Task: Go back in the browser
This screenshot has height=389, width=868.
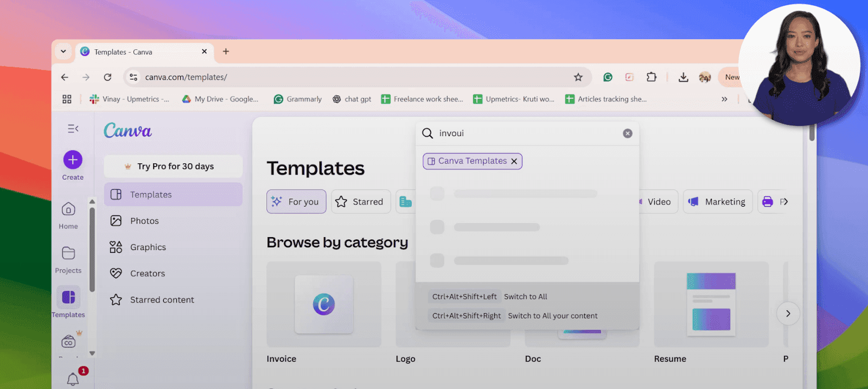Action: (65, 77)
